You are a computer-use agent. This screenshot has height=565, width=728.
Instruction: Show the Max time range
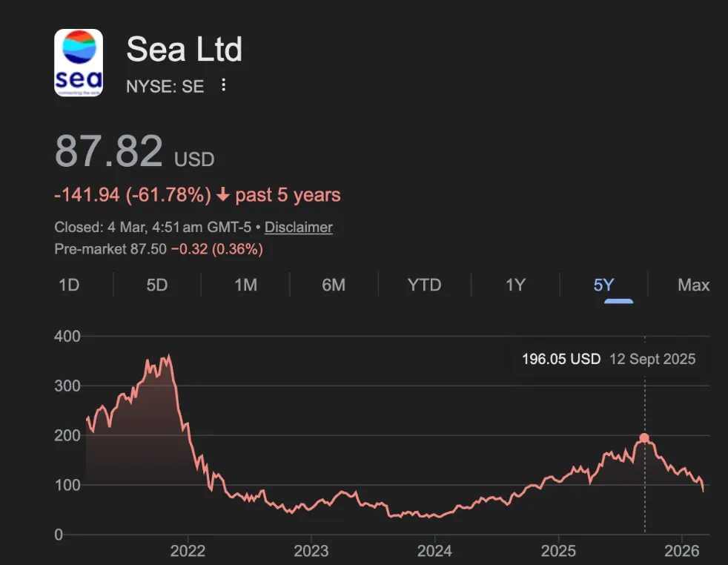click(x=693, y=285)
